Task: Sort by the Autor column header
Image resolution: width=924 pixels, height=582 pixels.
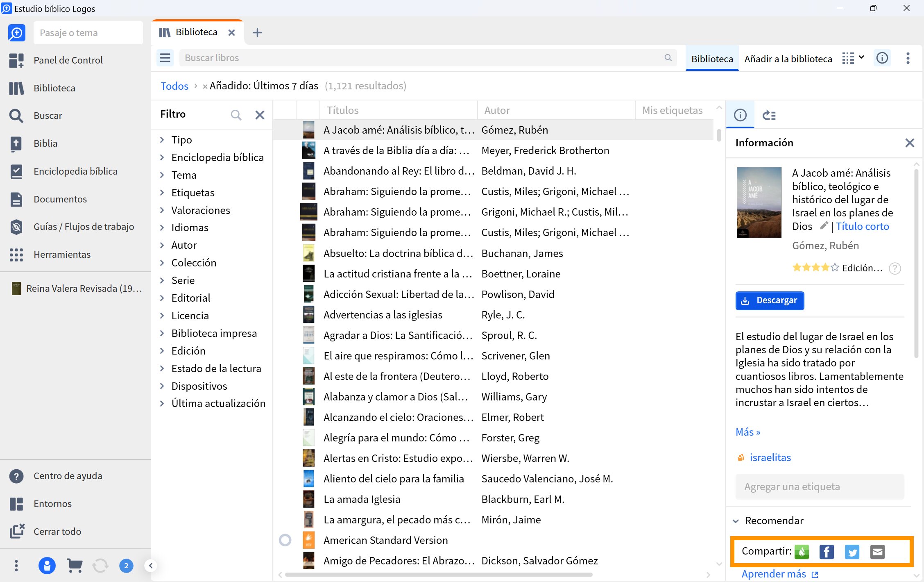Action: click(x=556, y=110)
